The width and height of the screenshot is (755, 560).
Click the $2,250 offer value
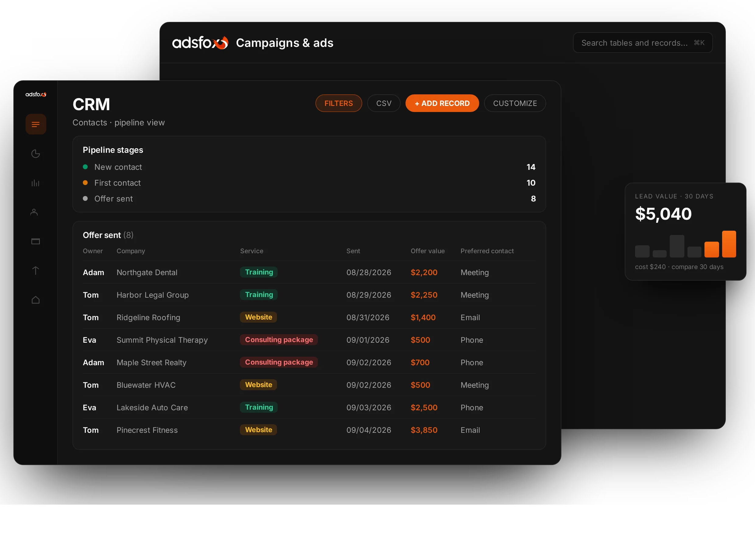[424, 295]
